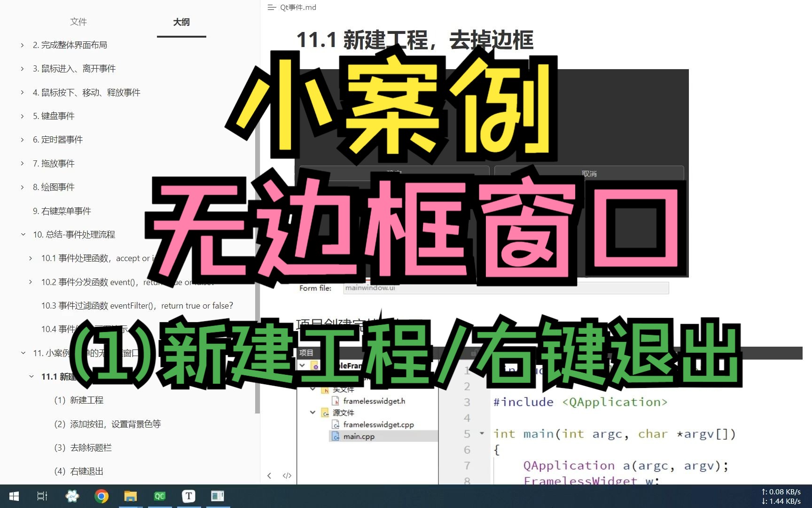Select outline heading 9. 右键菜单事件
The height and width of the screenshot is (508, 812).
pos(62,211)
